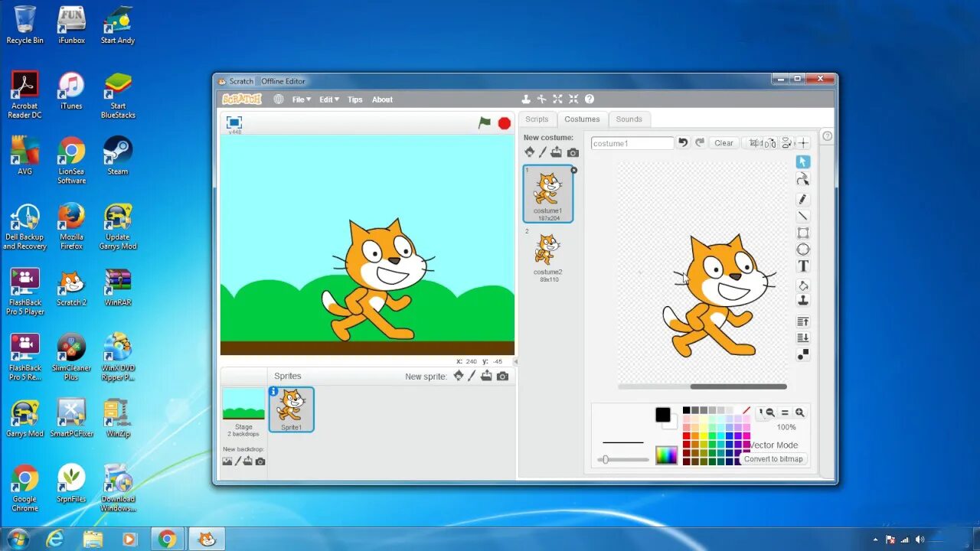Delete costume1 with its x badge
Screen dimensions: 980x551
pyautogui.click(x=574, y=170)
